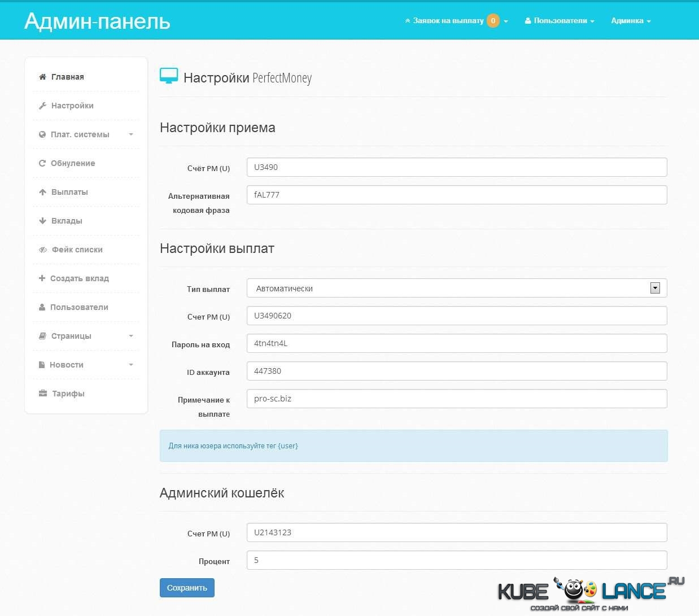Click the refresh icon beside Обнуление
Screen dimensions: 699x616
click(x=42, y=163)
